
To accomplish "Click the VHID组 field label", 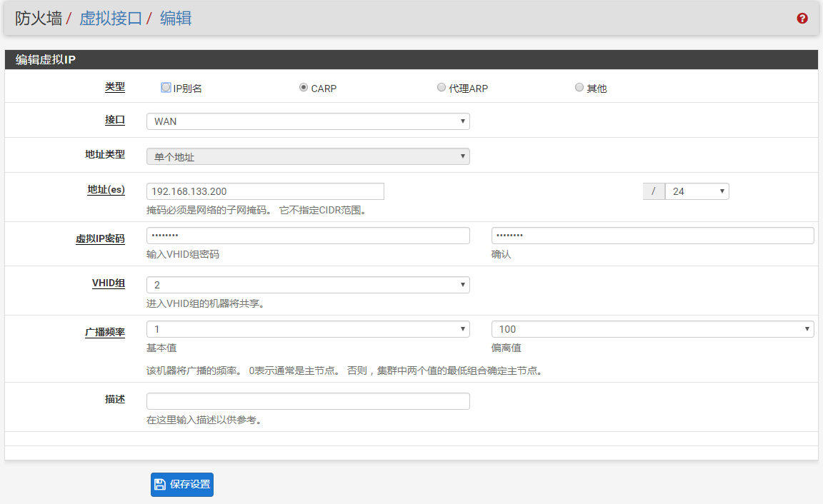I will click(109, 283).
